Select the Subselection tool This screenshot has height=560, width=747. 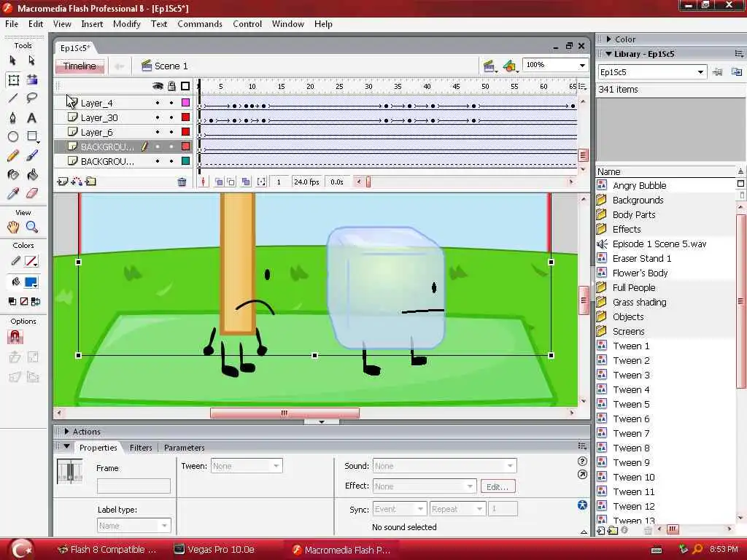coord(32,61)
